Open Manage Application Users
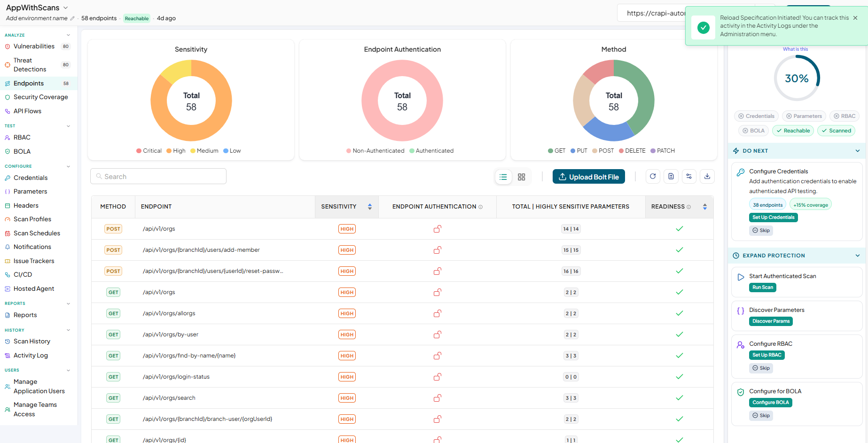 39,387
